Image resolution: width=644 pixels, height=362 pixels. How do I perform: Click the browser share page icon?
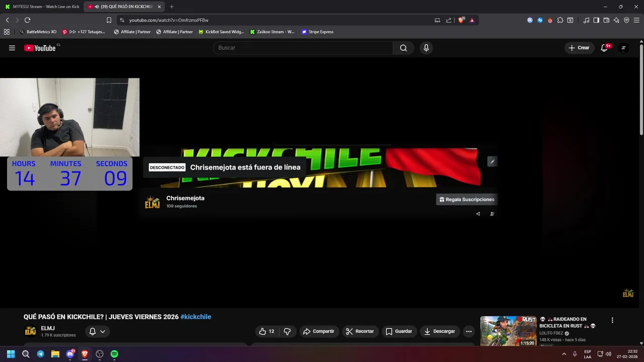(449, 20)
